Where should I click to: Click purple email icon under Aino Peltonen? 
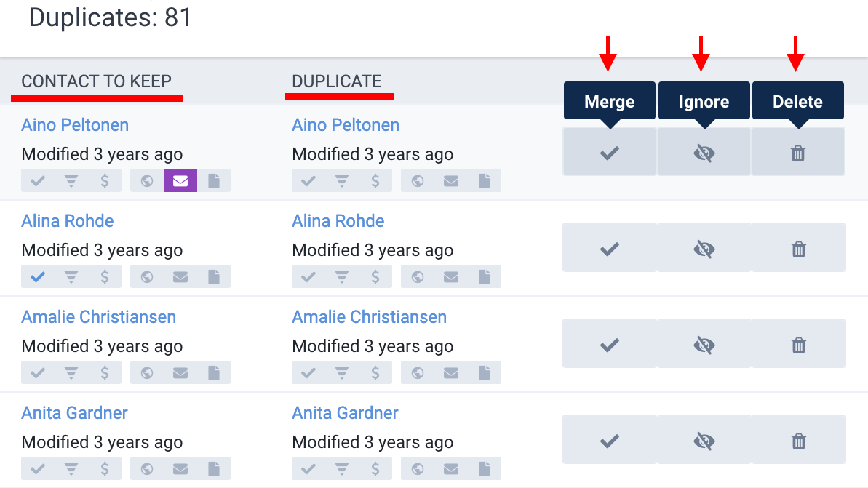click(180, 181)
